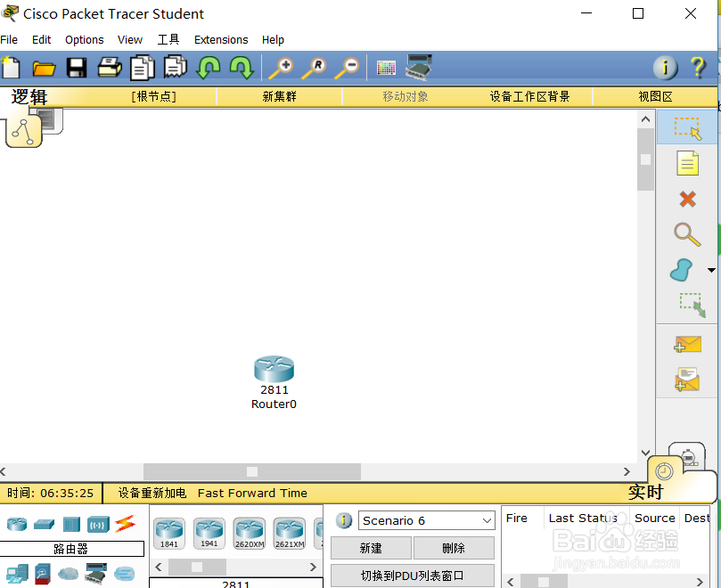
Task: Choose the Inspect magnifier tool
Action: tap(687, 235)
